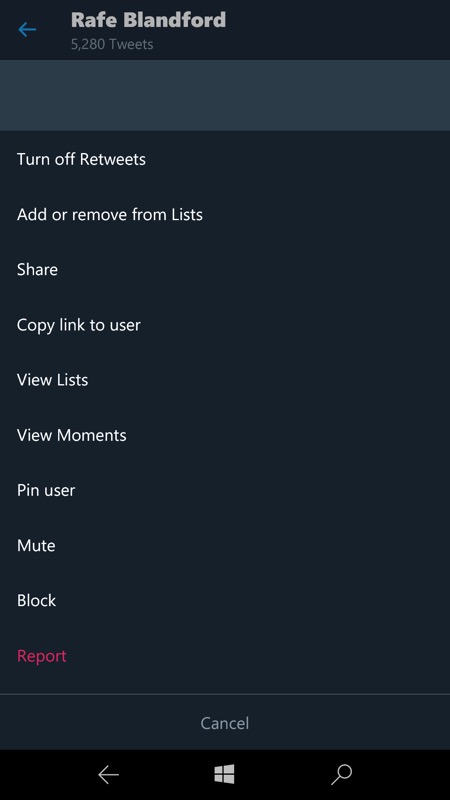Tap the blue back arrow in header

27,30
